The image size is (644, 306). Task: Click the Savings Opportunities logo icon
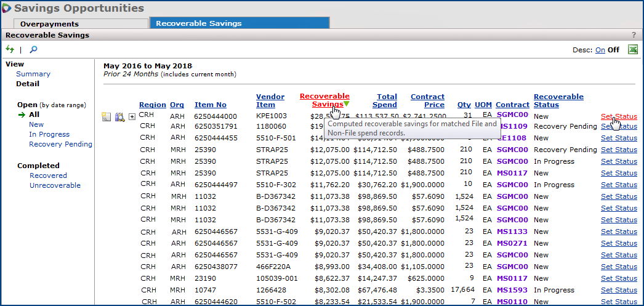coord(7,8)
